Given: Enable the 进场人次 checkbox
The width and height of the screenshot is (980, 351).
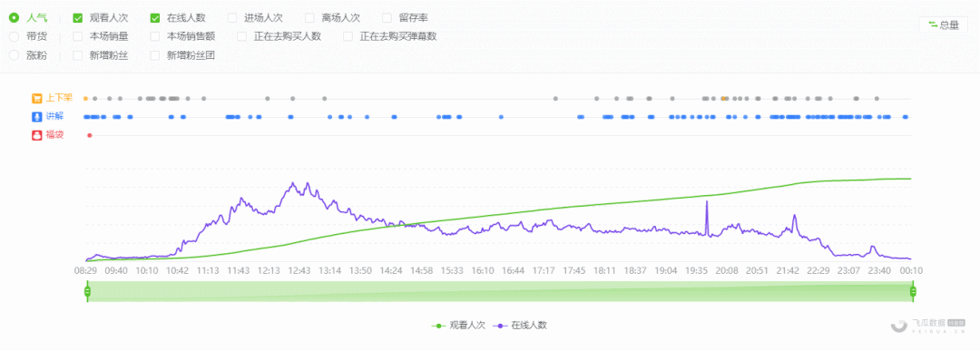Looking at the screenshot, I should (x=232, y=18).
